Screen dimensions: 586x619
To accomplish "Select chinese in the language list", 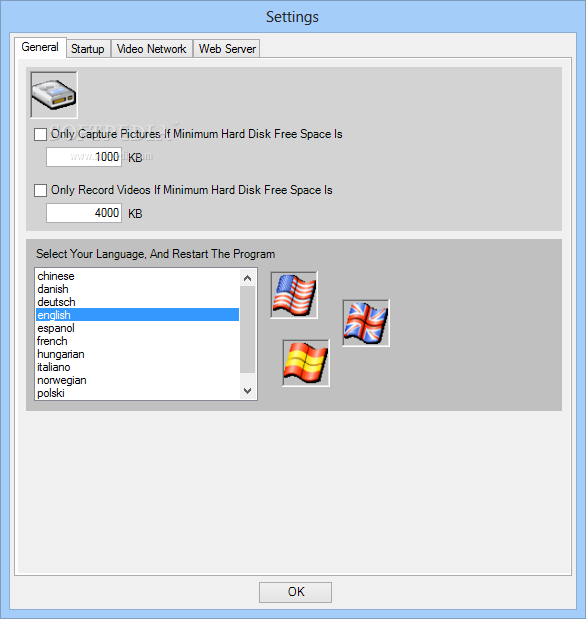I will (x=137, y=276).
